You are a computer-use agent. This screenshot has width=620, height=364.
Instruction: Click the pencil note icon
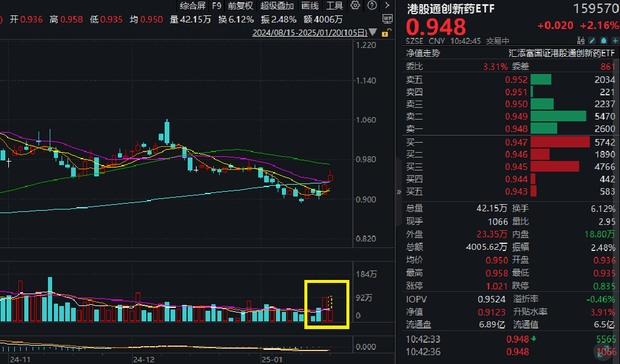pyautogui.click(x=592, y=41)
